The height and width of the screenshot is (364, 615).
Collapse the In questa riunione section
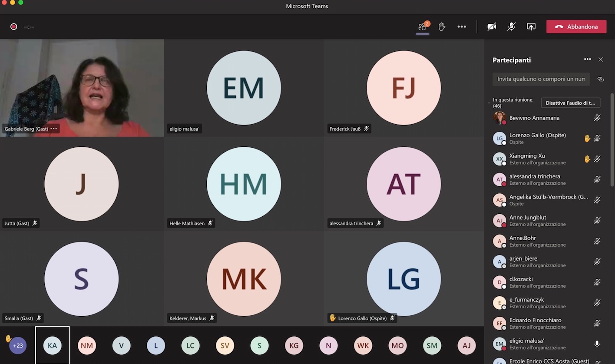coord(489,103)
